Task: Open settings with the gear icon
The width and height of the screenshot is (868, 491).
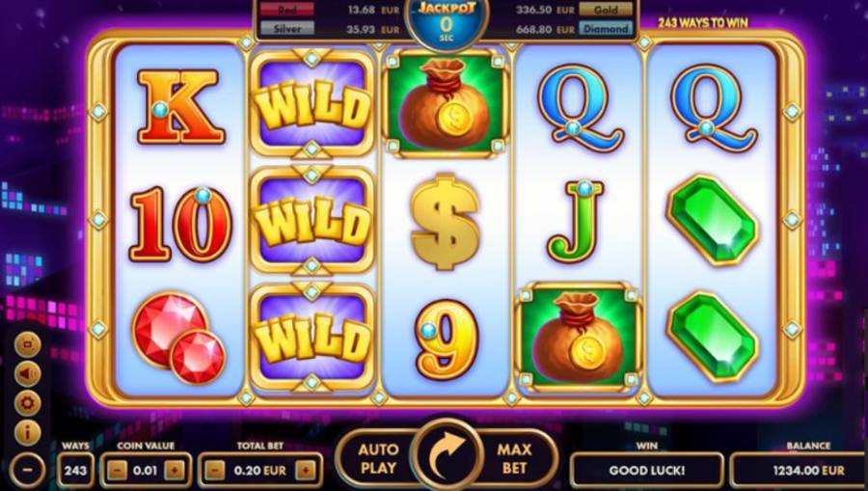Action: tap(27, 403)
